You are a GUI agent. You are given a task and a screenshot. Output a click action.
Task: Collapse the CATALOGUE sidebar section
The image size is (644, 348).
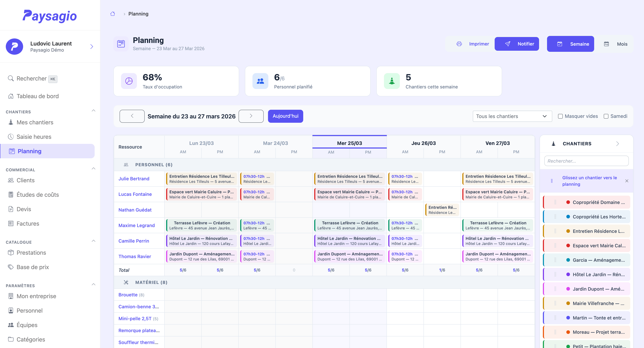[94, 241]
